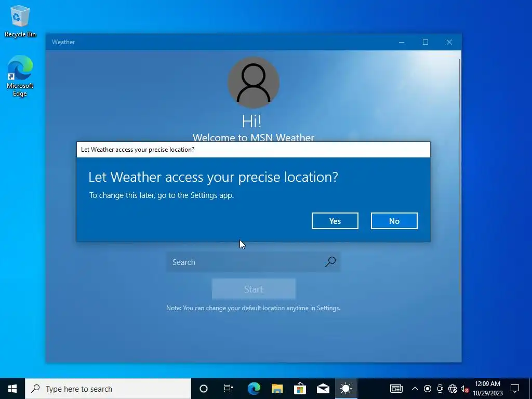Screen dimensions: 532x399
Task: Launch Edge from the taskbar
Action: (254, 389)
